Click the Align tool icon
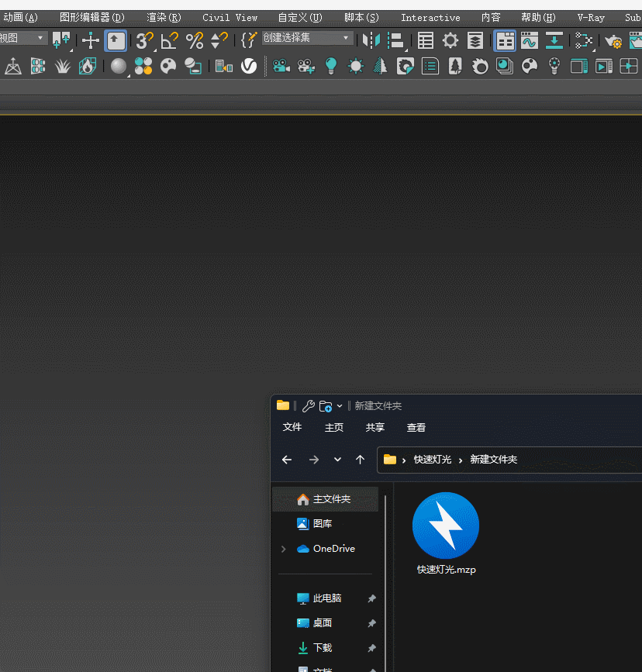 [395, 40]
